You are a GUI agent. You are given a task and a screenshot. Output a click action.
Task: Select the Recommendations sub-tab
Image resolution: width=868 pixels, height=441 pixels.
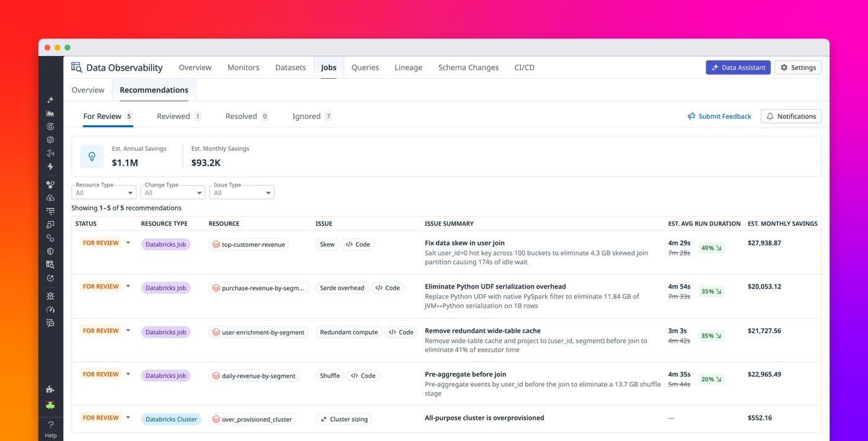pos(154,90)
